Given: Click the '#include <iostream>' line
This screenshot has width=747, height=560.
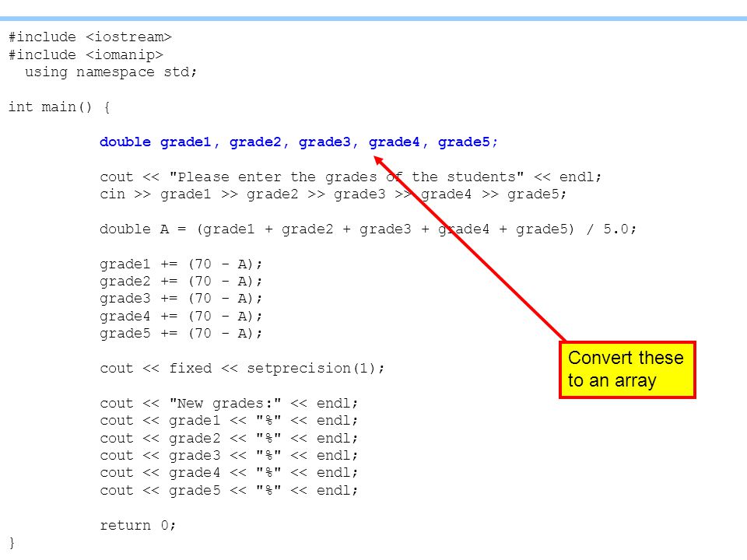Looking at the screenshot, I should tap(90, 37).
